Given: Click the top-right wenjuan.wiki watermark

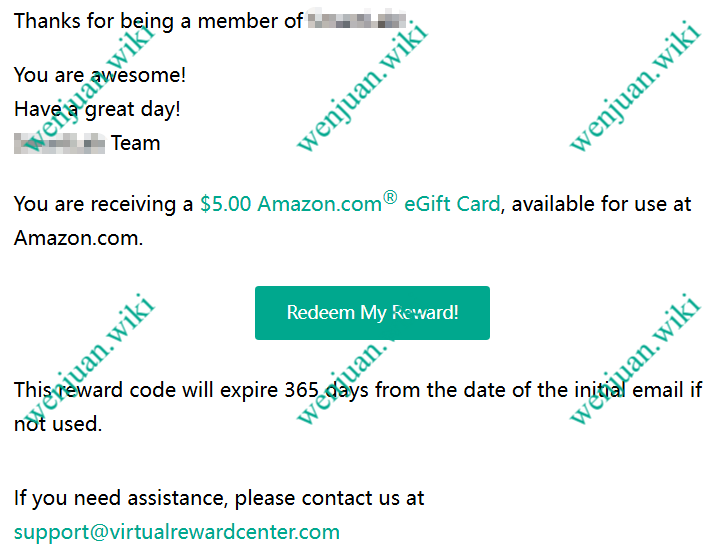Looking at the screenshot, I should [x=636, y=86].
